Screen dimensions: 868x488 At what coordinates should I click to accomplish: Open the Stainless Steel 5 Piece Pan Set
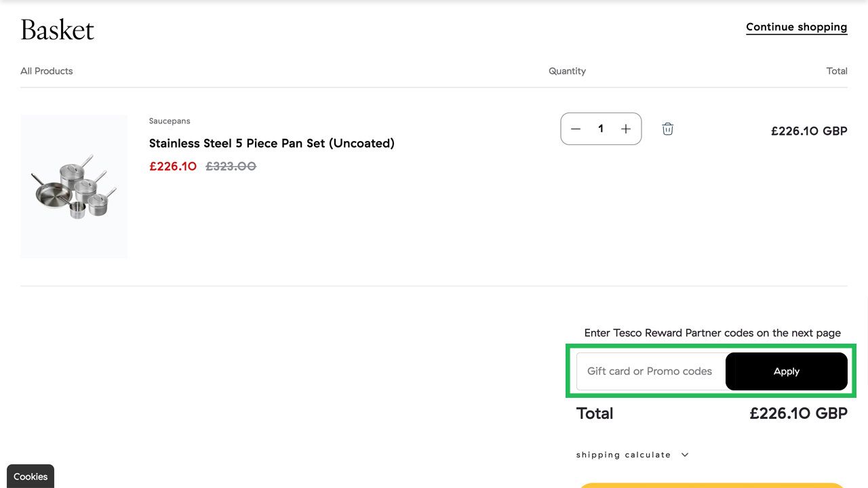tap(271, 143)
